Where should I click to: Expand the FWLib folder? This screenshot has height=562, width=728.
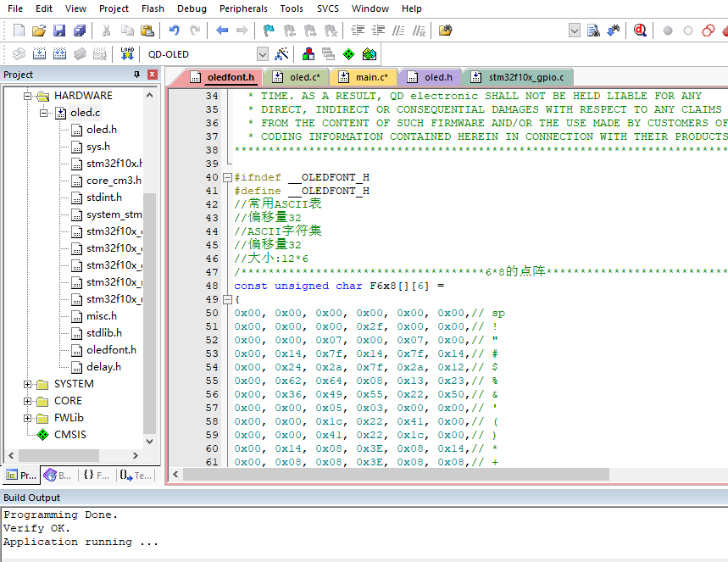(28, 418)
